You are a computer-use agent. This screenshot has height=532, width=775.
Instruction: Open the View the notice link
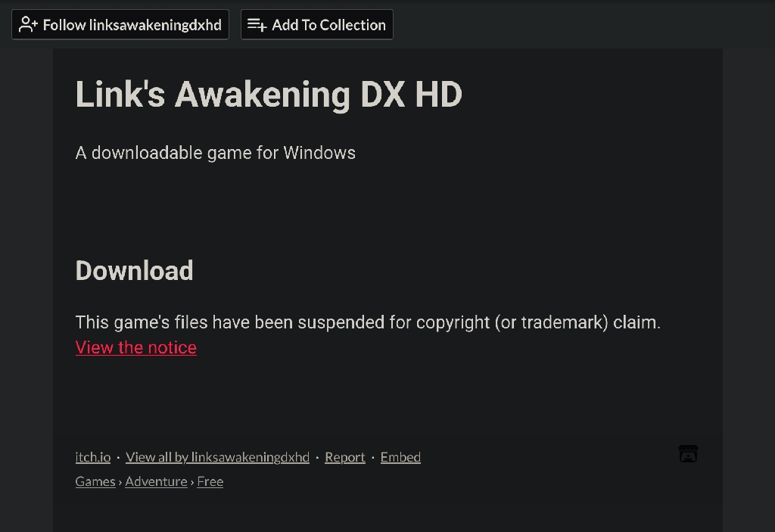[136, 347]
